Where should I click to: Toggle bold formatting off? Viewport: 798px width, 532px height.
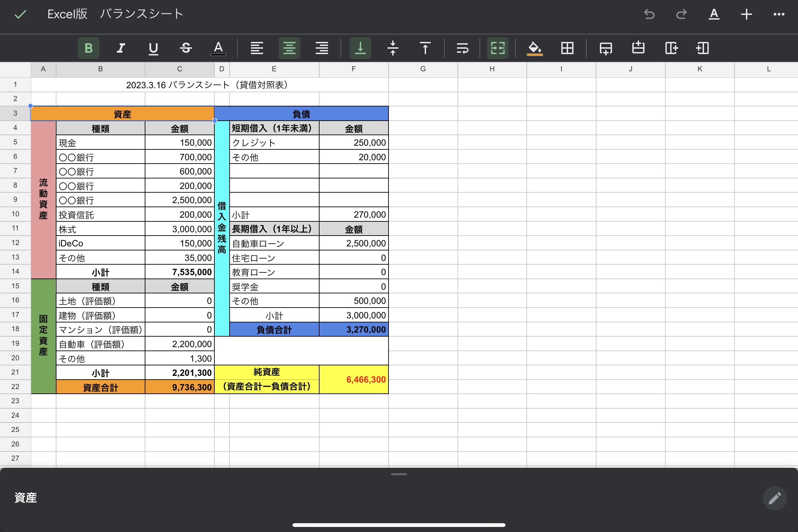pyautogui.click(x=88, y=48)
